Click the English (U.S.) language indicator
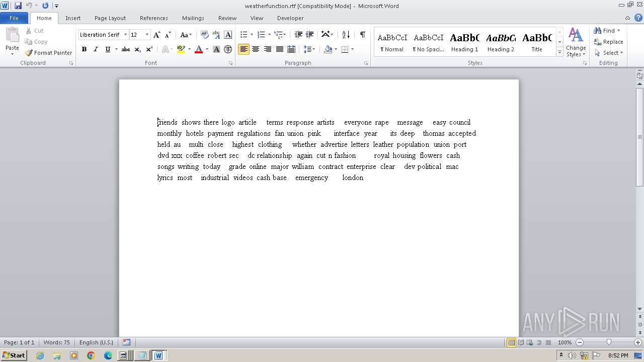 96,342
